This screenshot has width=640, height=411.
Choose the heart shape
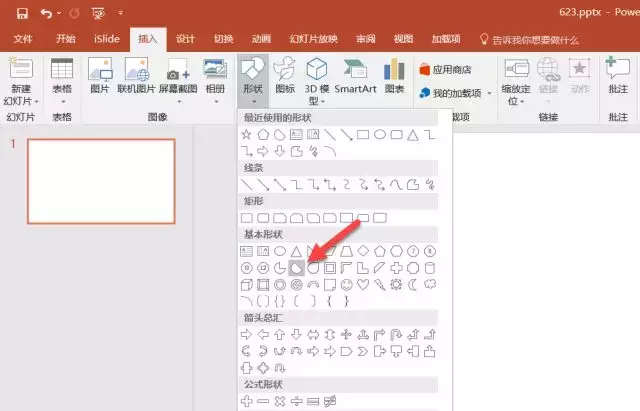(363, 284)
